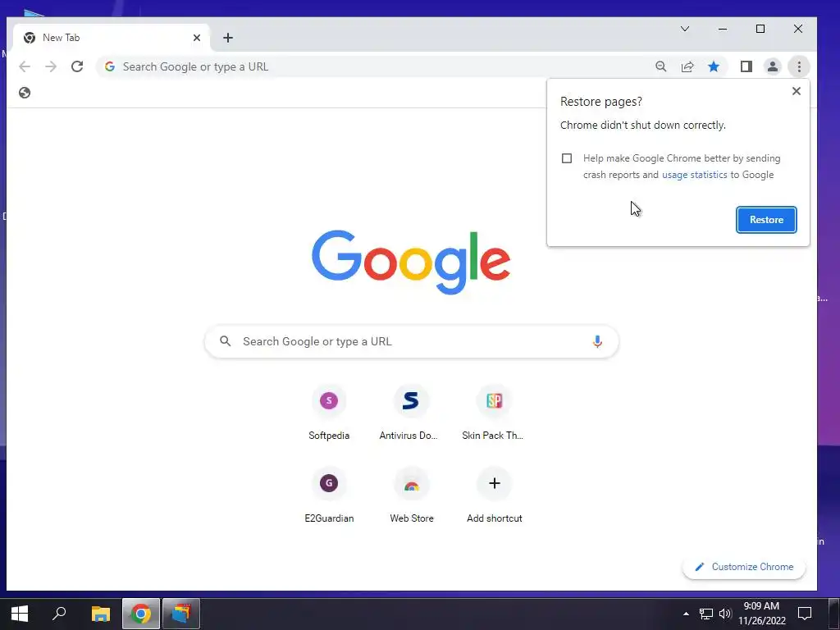
Task: Click the Chrome taskbar icon
Action: click(141, 614)
